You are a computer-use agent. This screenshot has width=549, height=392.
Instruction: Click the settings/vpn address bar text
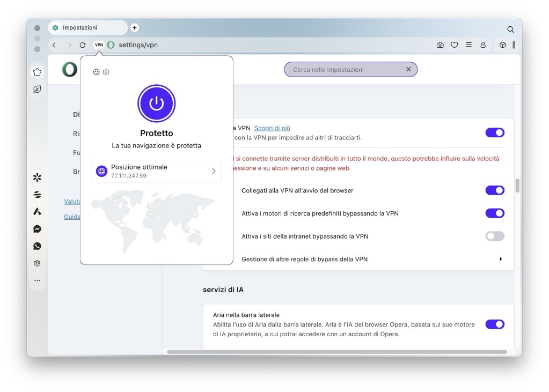click(x=138, y=45)
